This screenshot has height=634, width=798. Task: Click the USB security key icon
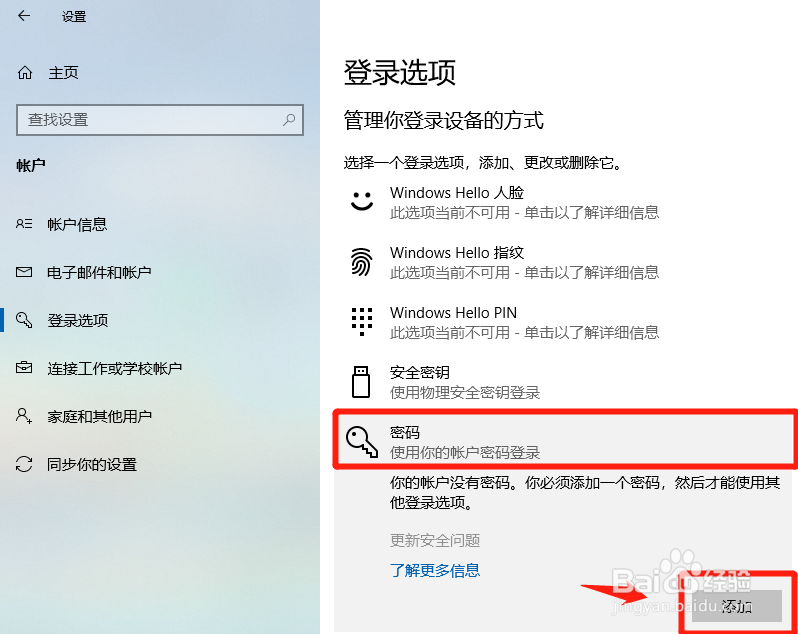(361, 382)
